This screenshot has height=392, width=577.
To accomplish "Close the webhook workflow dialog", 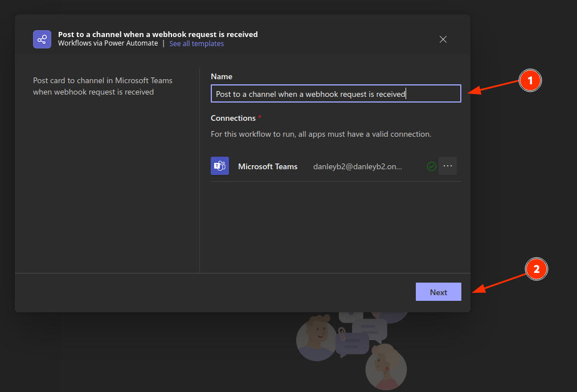I will click(x=443, y=39).
